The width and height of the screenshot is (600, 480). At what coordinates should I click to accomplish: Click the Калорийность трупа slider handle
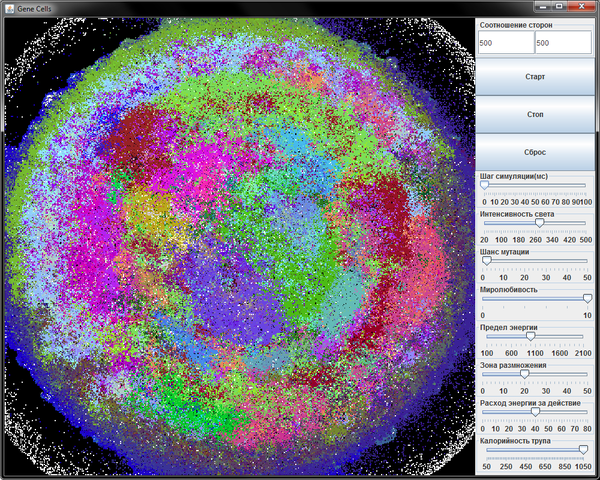583,449
